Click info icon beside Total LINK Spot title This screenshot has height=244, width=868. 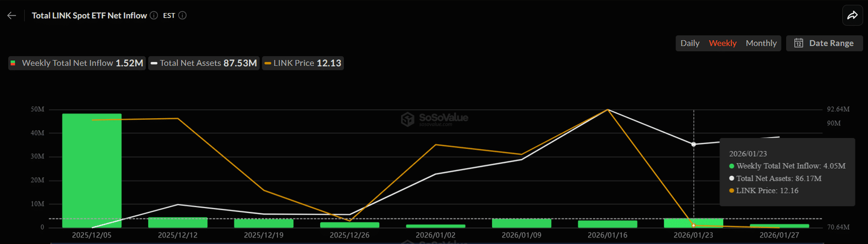pyautogui.click(x=154, y=16)
